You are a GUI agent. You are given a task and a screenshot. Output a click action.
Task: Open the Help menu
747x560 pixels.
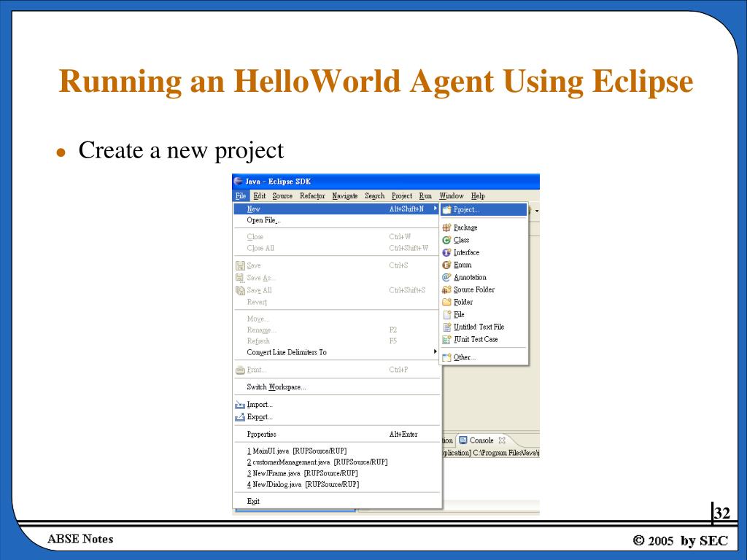click(x=478, y=195)
